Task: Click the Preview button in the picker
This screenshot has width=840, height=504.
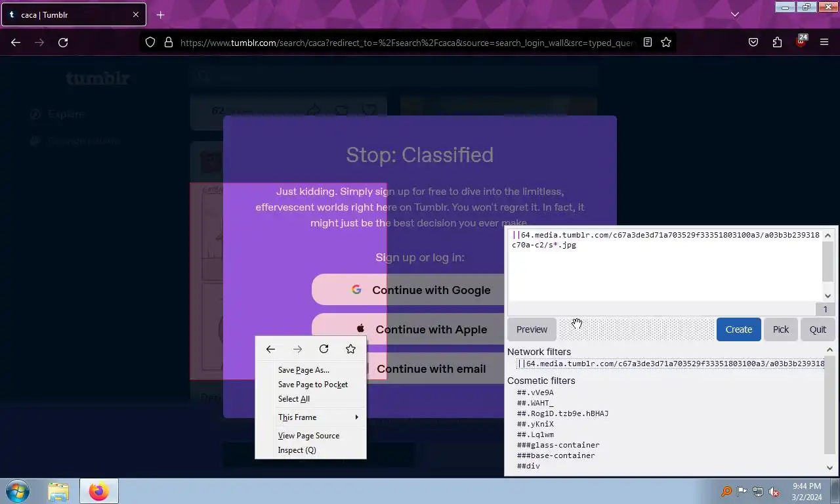Action: coord(532,329)
